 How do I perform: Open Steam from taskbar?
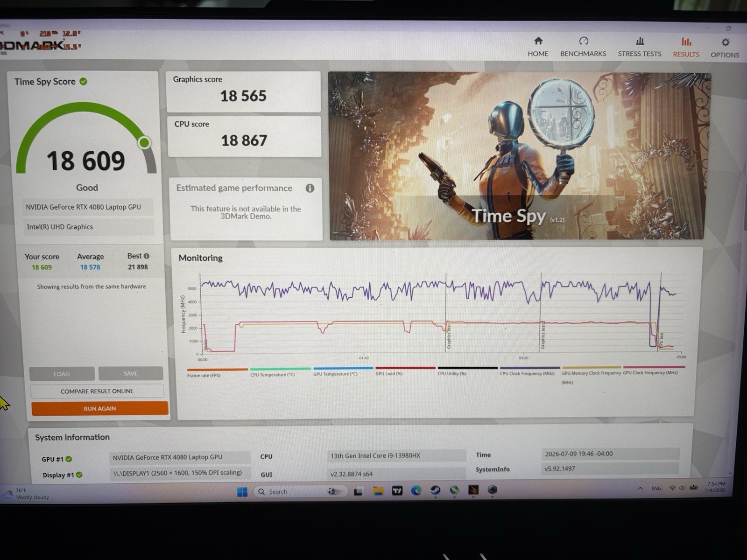[x=435, y=490]
